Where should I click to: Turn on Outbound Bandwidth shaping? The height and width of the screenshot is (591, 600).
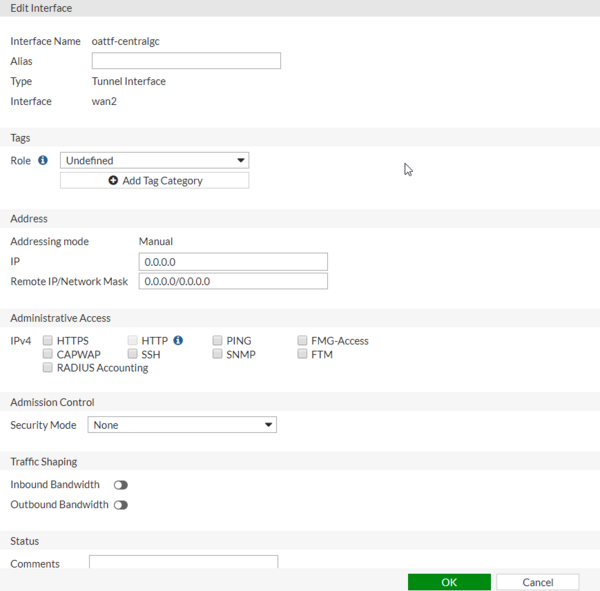coord(121,505)
